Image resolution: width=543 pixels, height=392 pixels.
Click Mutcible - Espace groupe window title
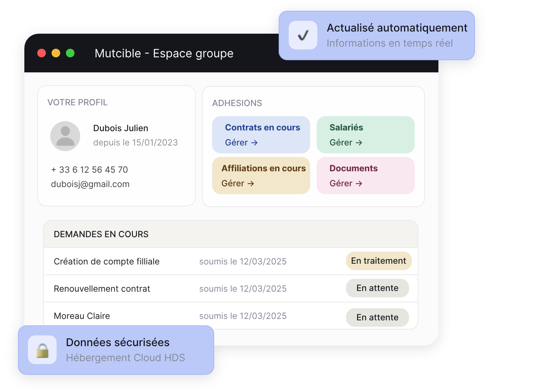pos(164,53)
